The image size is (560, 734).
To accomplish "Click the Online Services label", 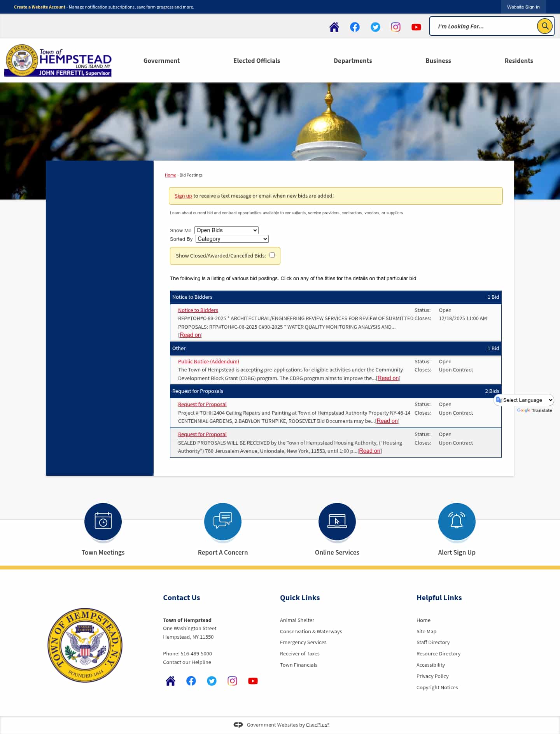I will click(x=337, y=552).
